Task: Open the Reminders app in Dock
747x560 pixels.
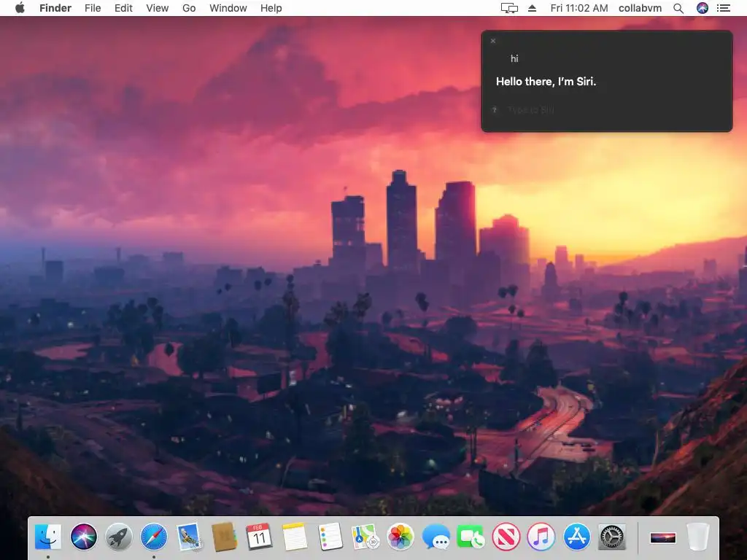Action: pos(330,537)
